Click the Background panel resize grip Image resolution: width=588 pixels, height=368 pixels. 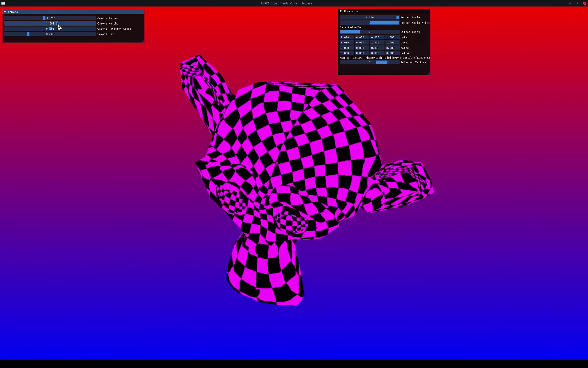428,73
